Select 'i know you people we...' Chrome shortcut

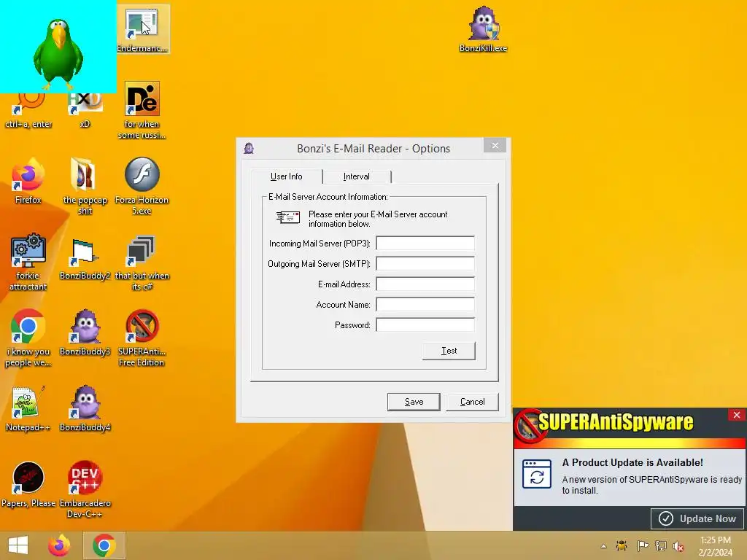click(28, 338)
